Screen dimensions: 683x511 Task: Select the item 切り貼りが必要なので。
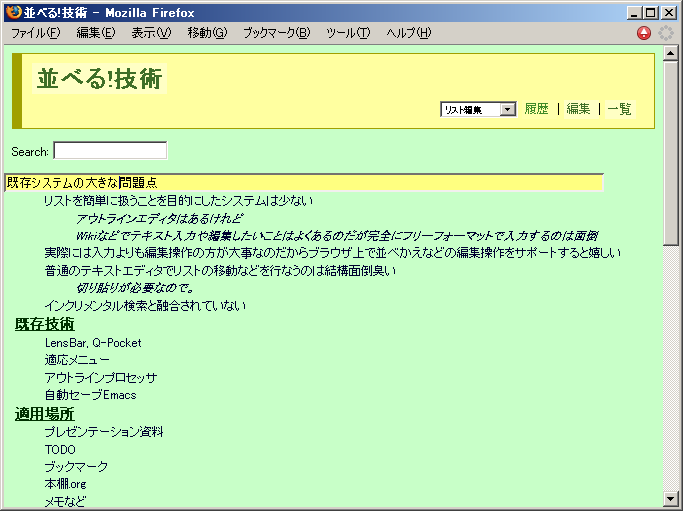click(x=135, y=288)
